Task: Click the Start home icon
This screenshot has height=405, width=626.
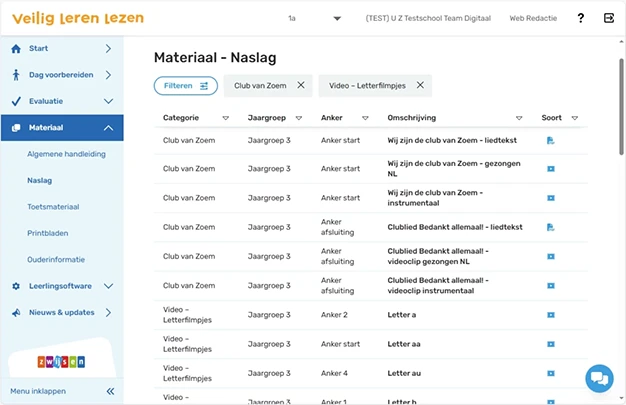Action: 16,49
